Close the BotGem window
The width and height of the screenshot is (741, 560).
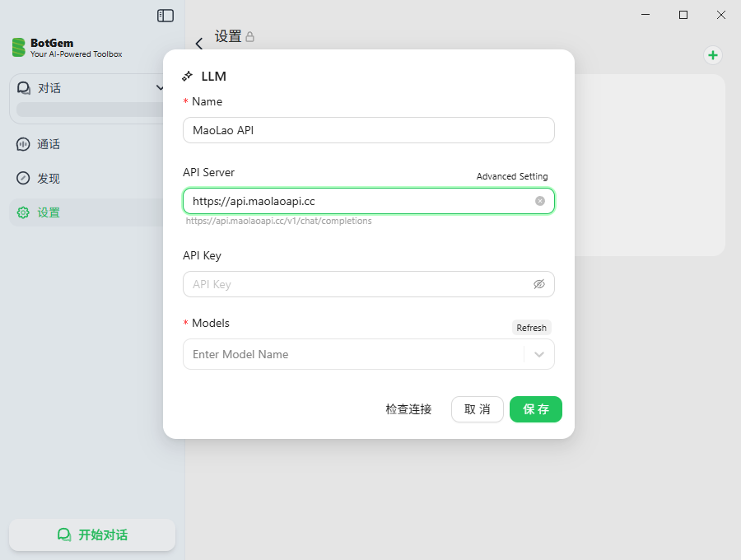pyautogui.click(x=721, y=15)
